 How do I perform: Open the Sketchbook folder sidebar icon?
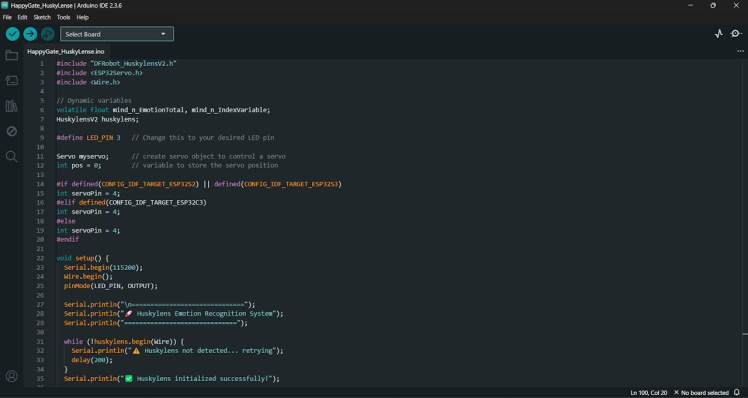[x=11, y=55]
